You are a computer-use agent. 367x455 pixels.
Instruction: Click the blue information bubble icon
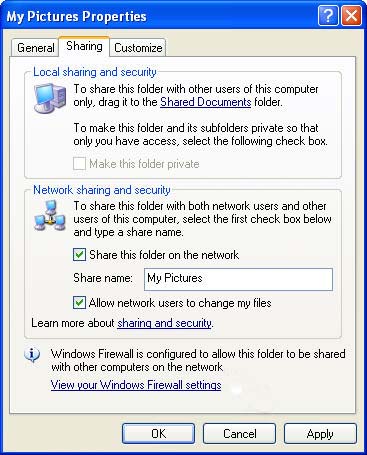point(32,356)
